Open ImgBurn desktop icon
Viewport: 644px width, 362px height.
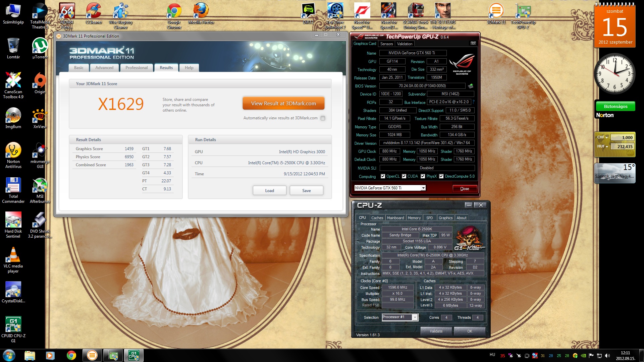tap(13, 118)
